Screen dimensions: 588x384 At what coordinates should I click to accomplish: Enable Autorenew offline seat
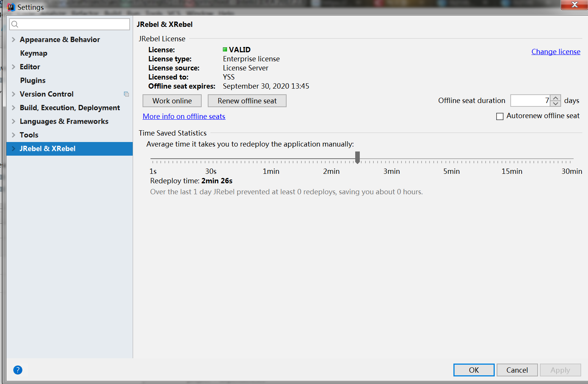500,116
